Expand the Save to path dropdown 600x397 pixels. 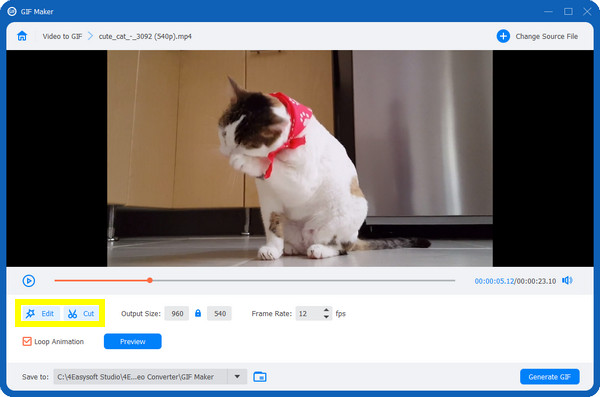point(237,377)
